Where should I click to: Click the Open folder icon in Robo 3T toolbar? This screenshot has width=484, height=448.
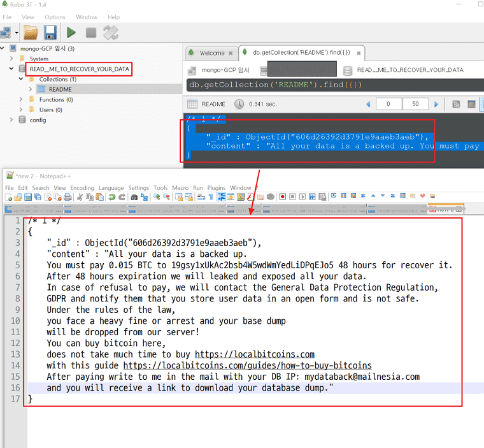[31, 33]
